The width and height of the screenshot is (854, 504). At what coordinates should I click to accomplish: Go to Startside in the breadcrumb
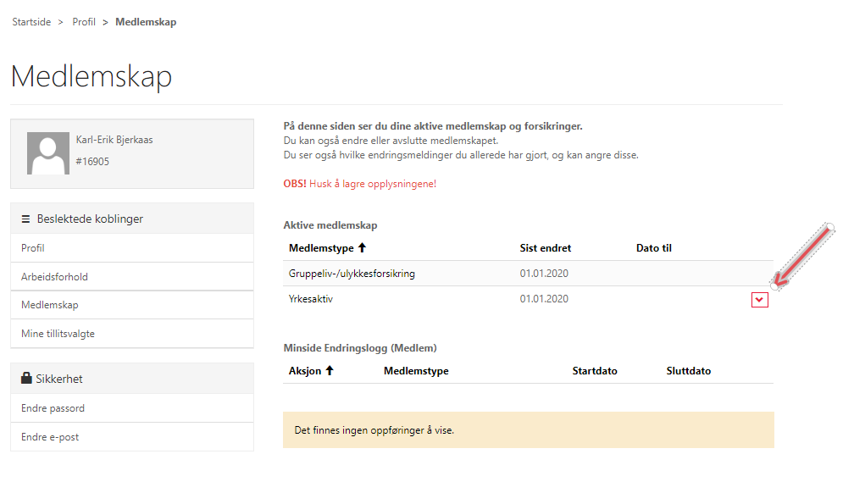click(x=30, y=22)
